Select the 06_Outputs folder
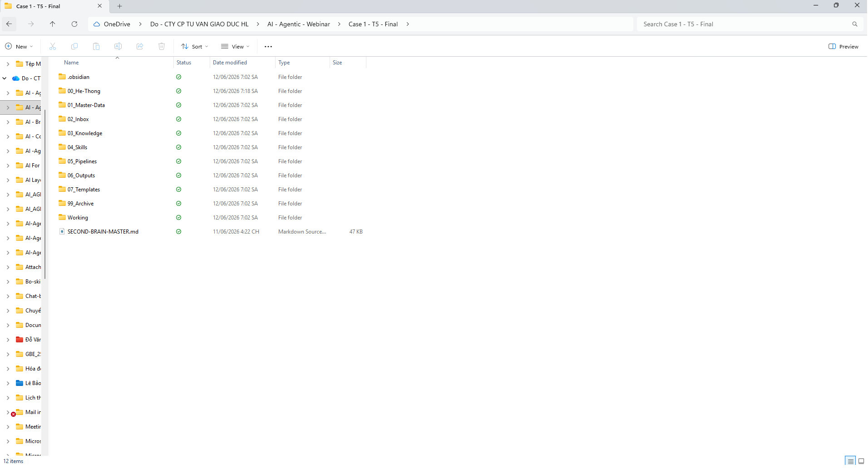The image size is (868, 473). click(x=81, y=175)
